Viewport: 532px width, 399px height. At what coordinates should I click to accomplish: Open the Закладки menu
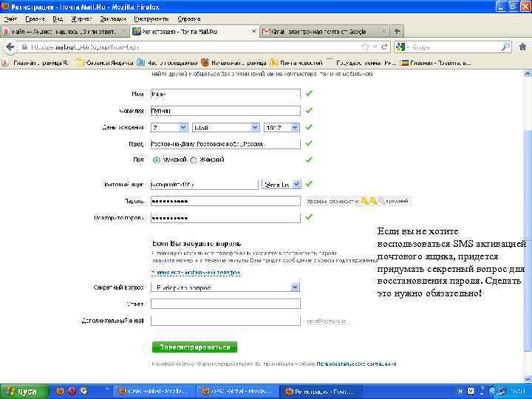(x=113, y=19)
